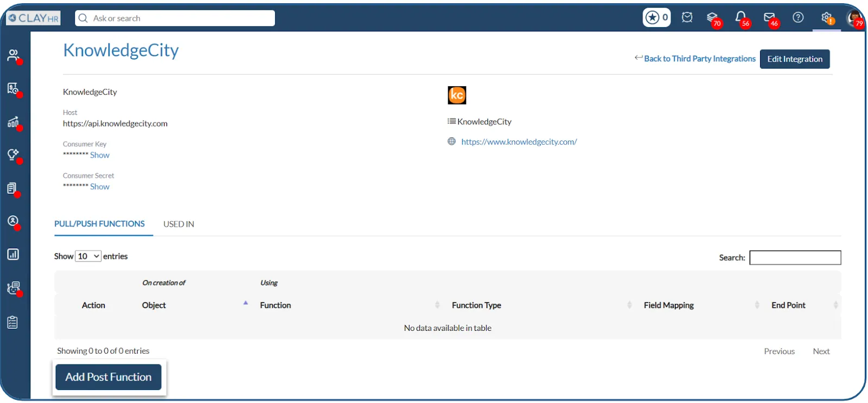868x403 pixels.
Task: Click the Action column header
Action: [x=93, y=305]
